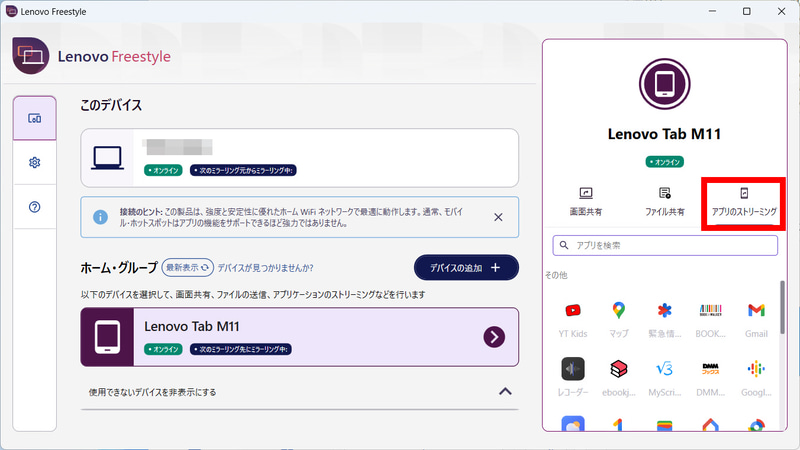The image size is (800, 450).
Task: Click the デバイスの追加 add device button
Action: coord(466,268)
